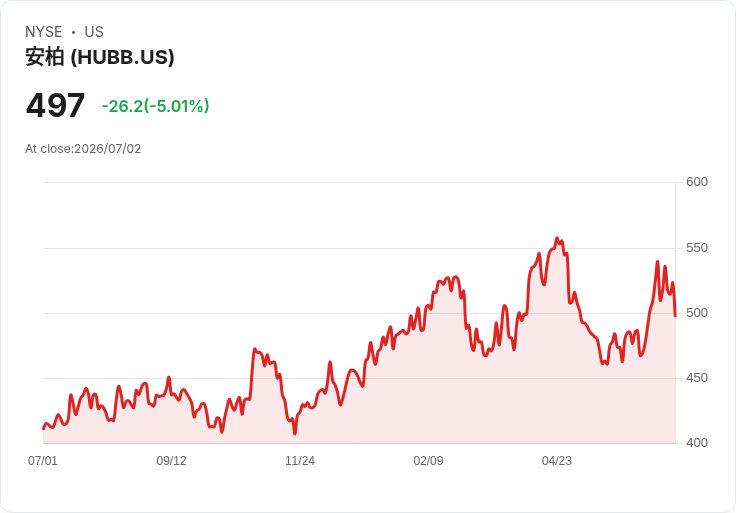Click the 11/24 x-axis date label

tap(300, 461)
